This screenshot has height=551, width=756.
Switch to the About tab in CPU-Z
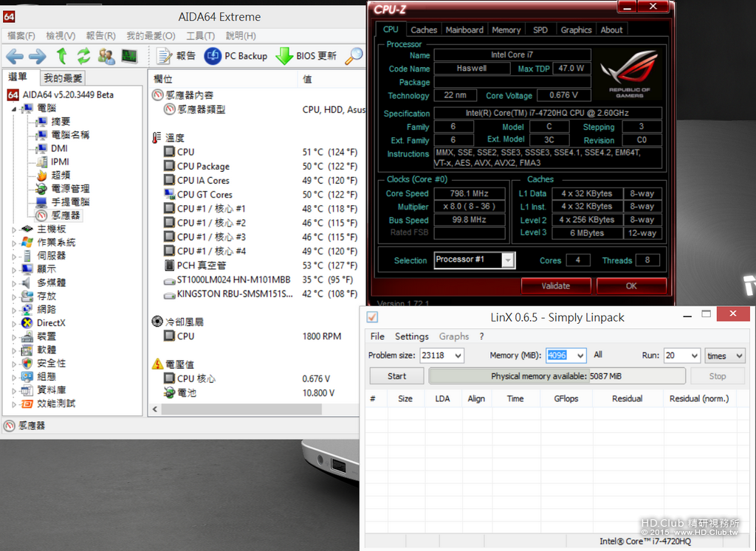[x=611, y=30]
